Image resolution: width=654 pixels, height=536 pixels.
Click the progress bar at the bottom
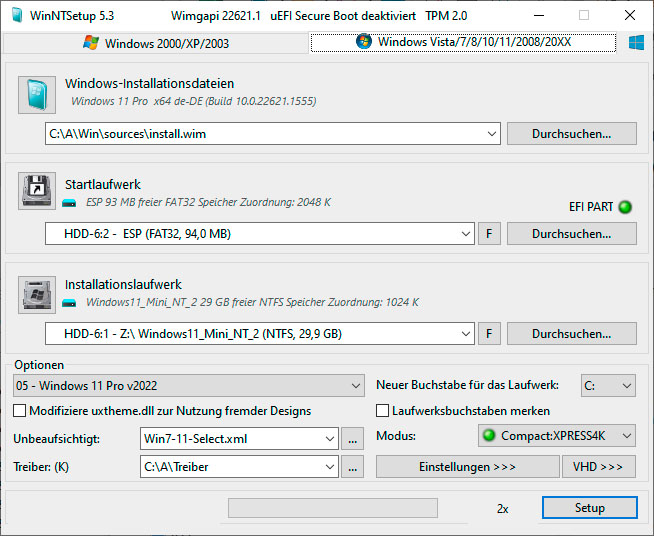click(346, 508)
